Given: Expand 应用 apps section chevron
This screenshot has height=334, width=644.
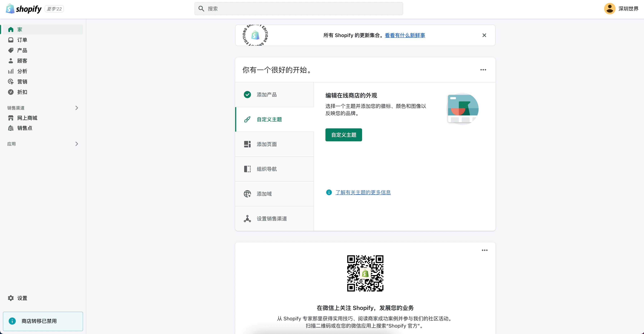Looking at the screenshot, I should (x=77, y=144).
